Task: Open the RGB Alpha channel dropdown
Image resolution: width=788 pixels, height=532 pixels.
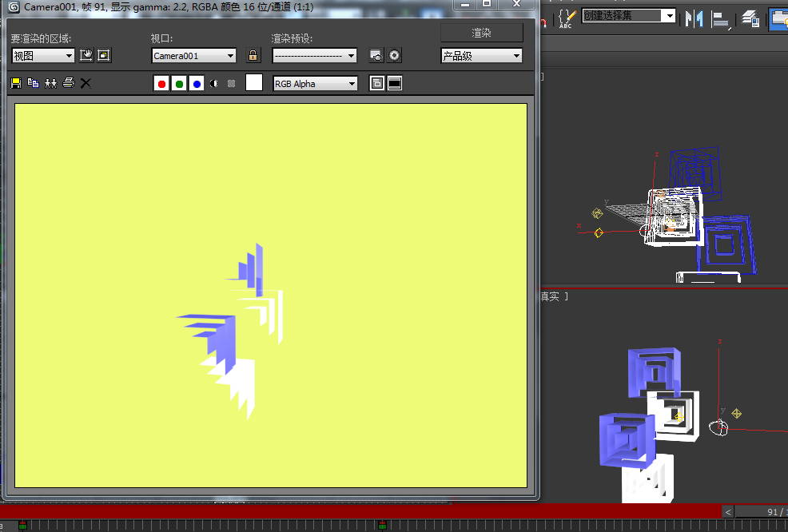Action: (315, 83)
